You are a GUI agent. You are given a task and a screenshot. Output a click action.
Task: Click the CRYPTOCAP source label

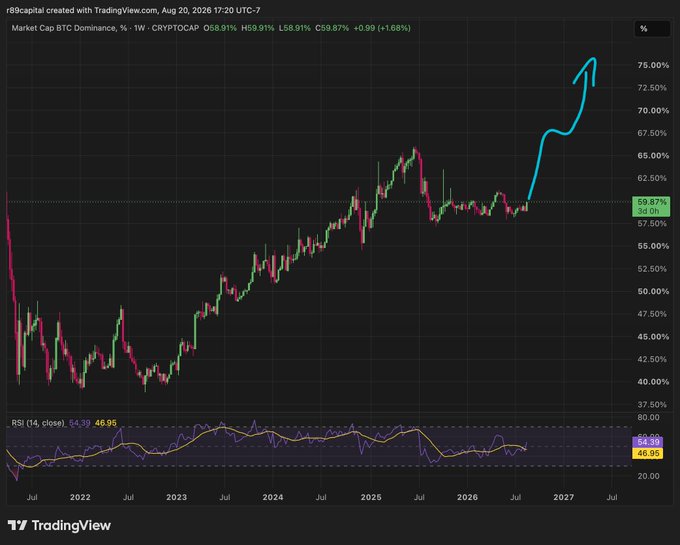pos(175,28)
